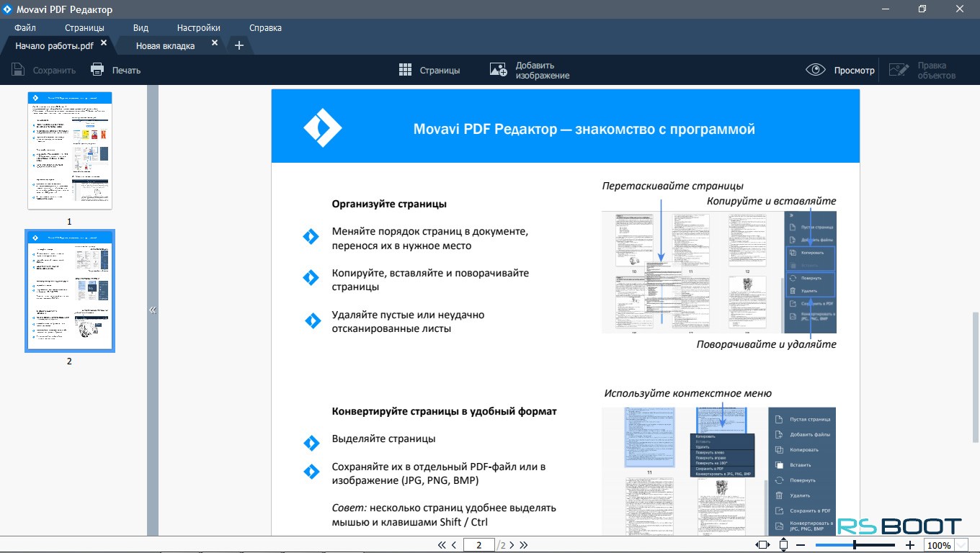Click the caption Используйте контекстное меню
This screenshot has height=553, width=980.
point(688,393)
